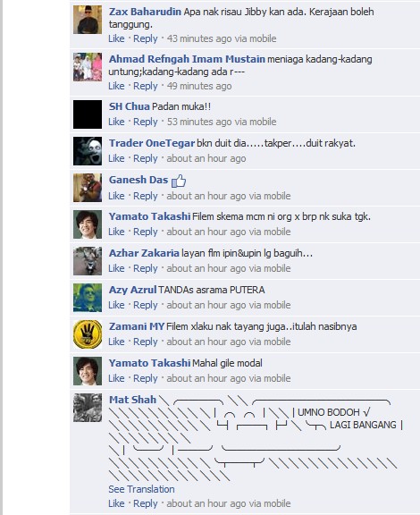Image resolution: width=420 pixels, height=515 pixels.
Task: Reply to Azhar Zakaria's ipin&upin comment
Action: click(x=146, y=268)
